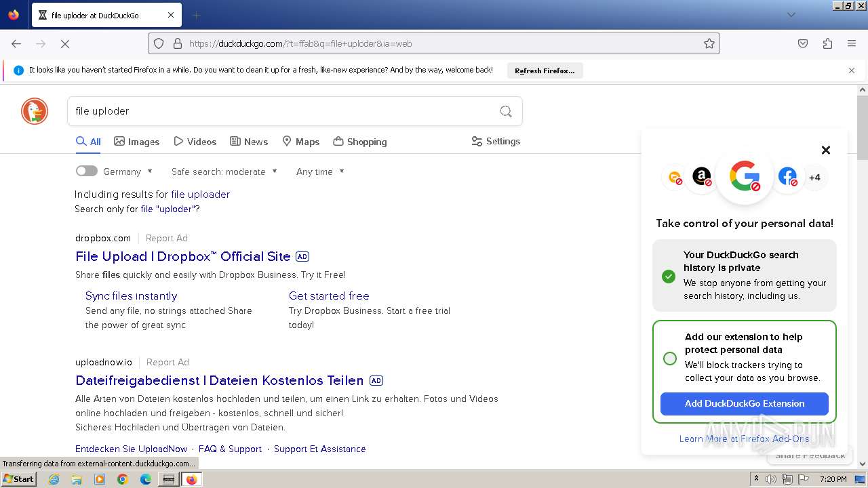The width and height of the screenshot is (868, 488).
Task: Open the Any time filter dropdown
Action: click(320, 171)
